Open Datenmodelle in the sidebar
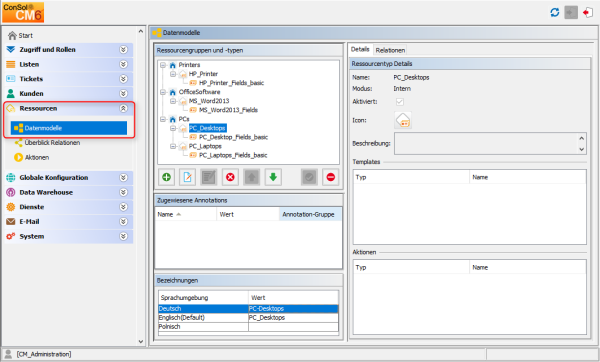 pyautogui.click(x=69, y=128)
